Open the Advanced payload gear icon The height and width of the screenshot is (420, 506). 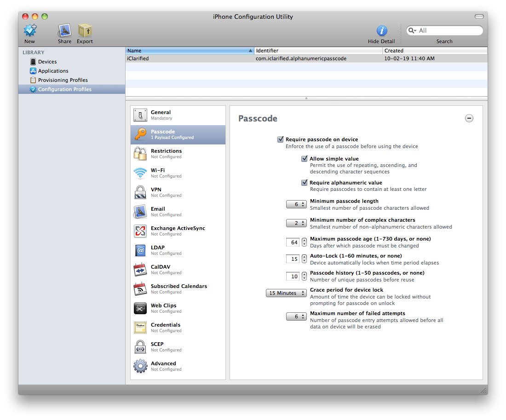(x=140, y=366)
